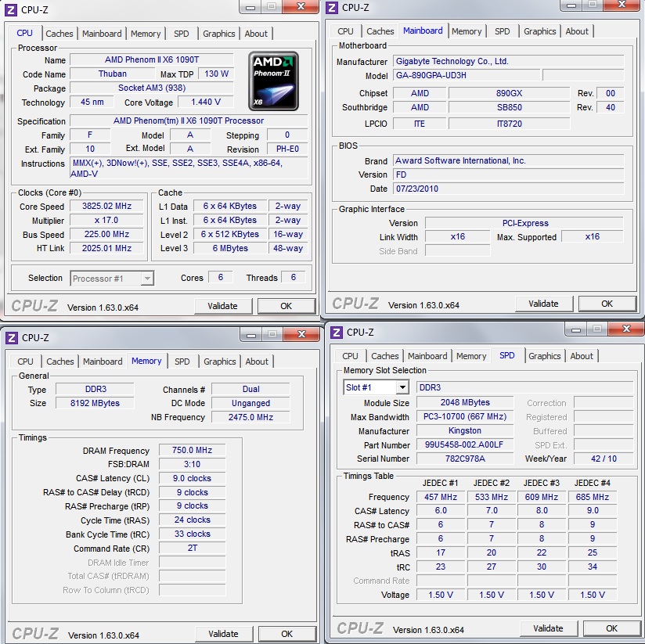Viewport: 645px width, 644px height.
Task: Open Graphics tab in the CPU window
Action: (x=219, y=34)
